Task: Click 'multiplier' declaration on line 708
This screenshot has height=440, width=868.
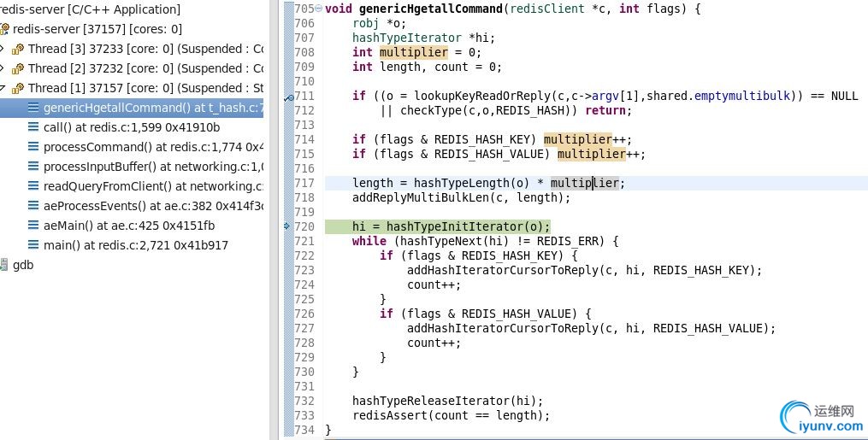Action: pos(414,52)
